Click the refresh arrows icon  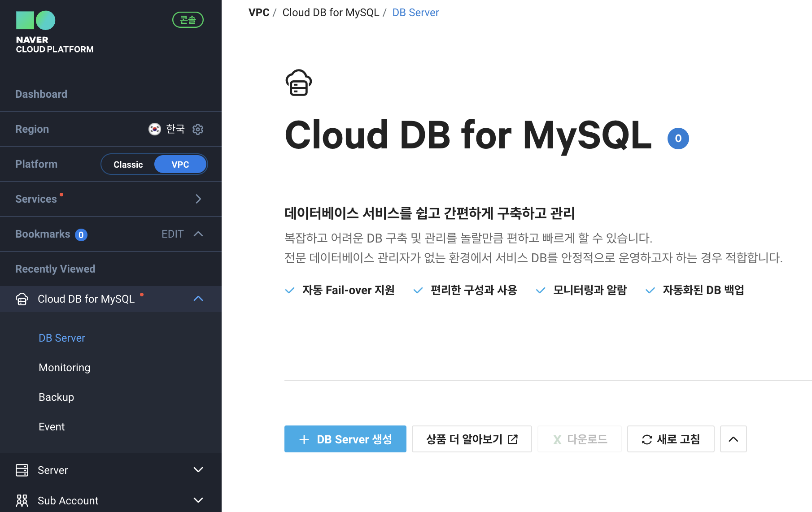pos(647,440)
